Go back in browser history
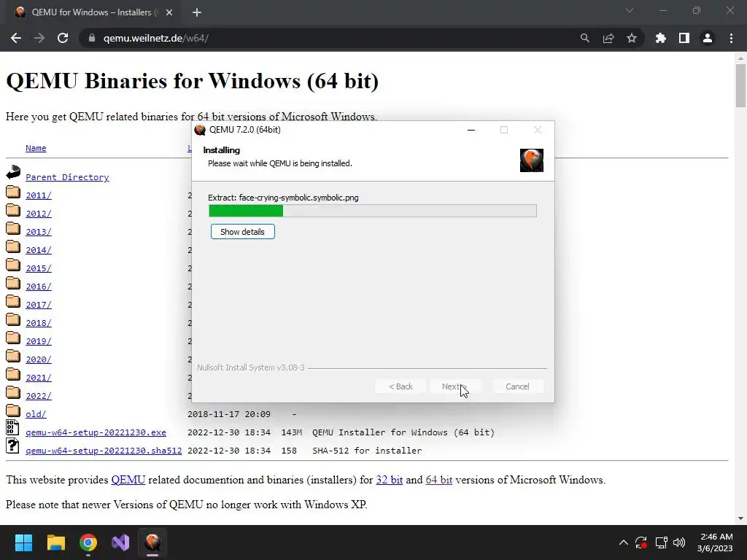The width and height of the screenshot is (747, 560). 16,38
